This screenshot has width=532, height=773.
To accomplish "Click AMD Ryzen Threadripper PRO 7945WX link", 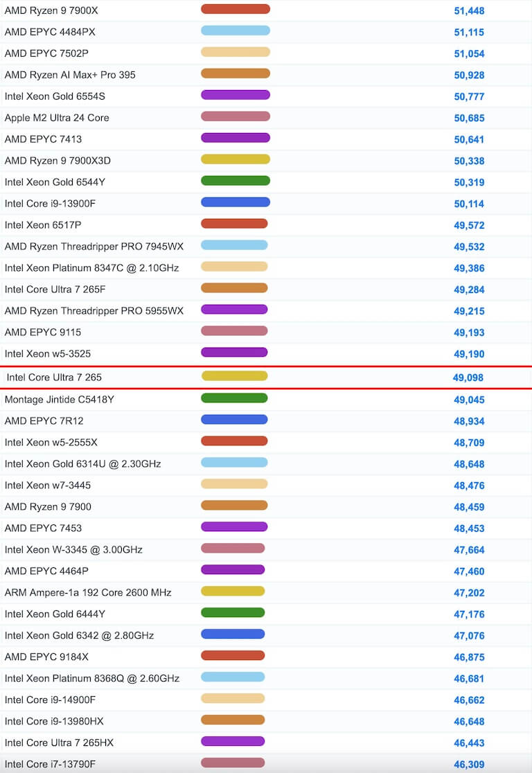I will click(x=94, y=247).
